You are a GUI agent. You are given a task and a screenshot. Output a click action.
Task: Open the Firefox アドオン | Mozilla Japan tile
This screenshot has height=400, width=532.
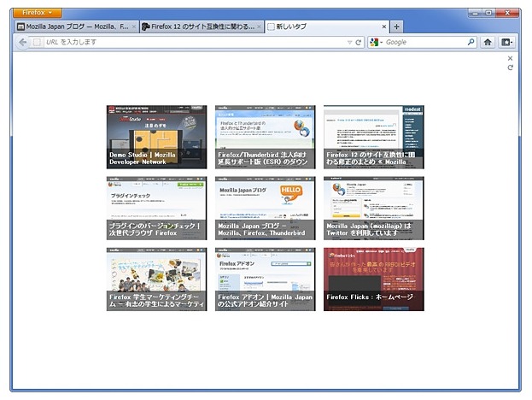click(x=265, y=279)
